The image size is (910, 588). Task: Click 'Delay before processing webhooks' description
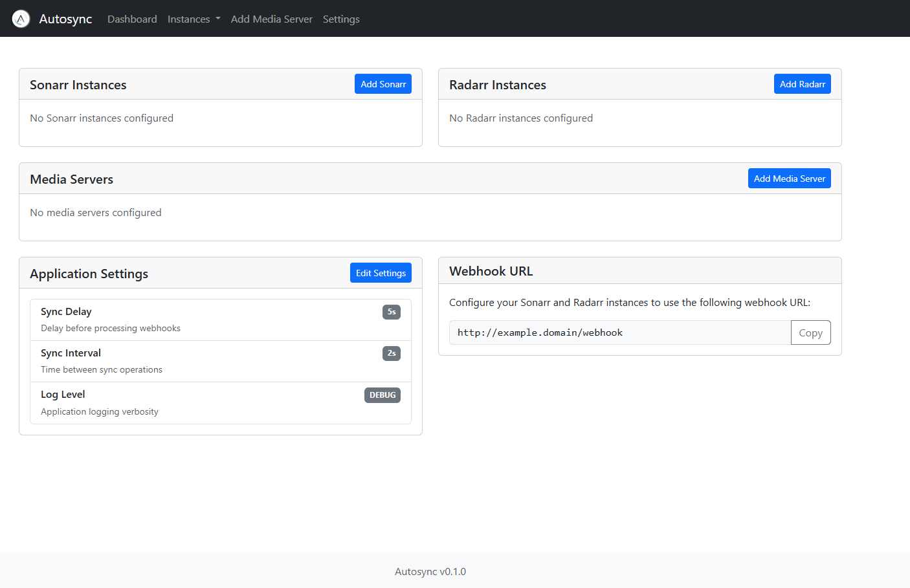111,329
